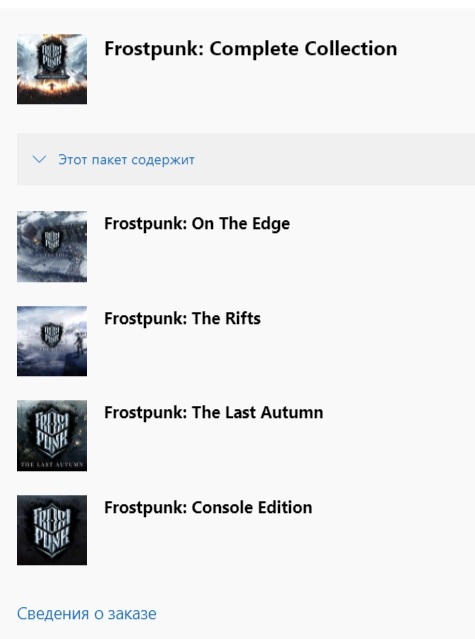Click the shield emblem on the Complete Collection cover

52,55
